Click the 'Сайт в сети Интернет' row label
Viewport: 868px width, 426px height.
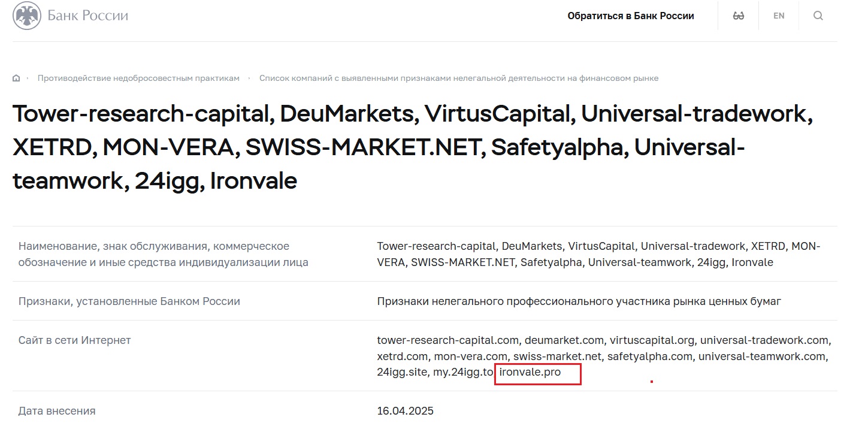tap(74, 340)
